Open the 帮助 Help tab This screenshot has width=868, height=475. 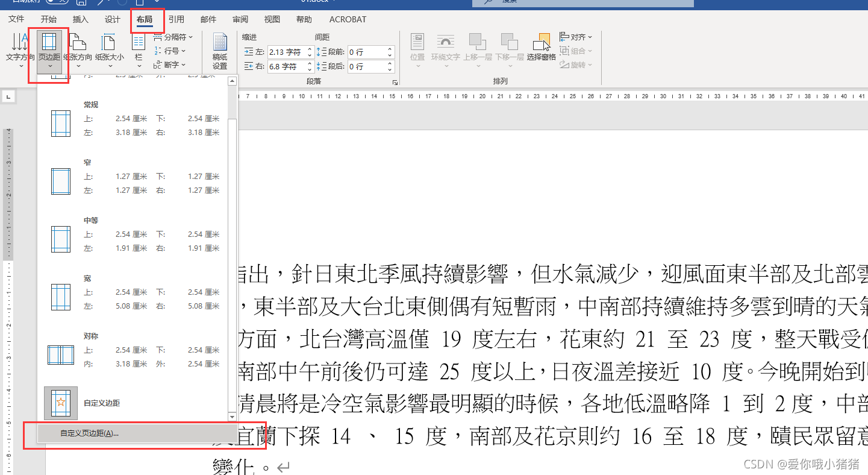point(304,19)
